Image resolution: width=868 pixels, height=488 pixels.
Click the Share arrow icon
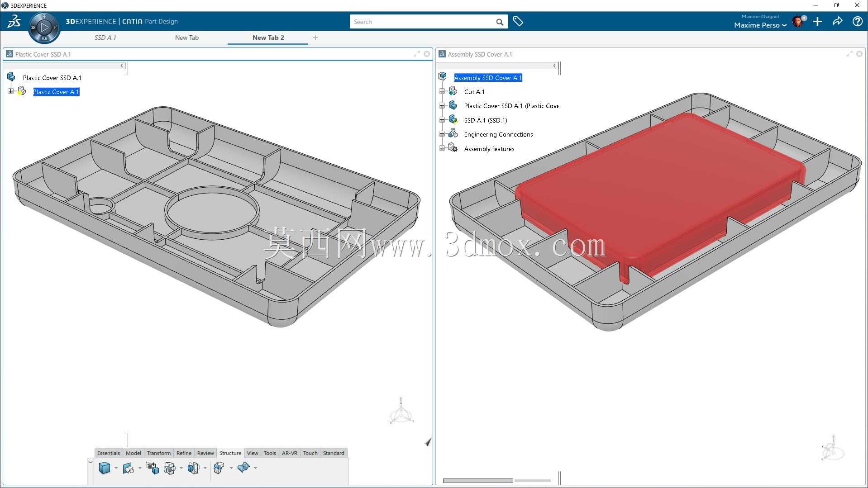837,21
